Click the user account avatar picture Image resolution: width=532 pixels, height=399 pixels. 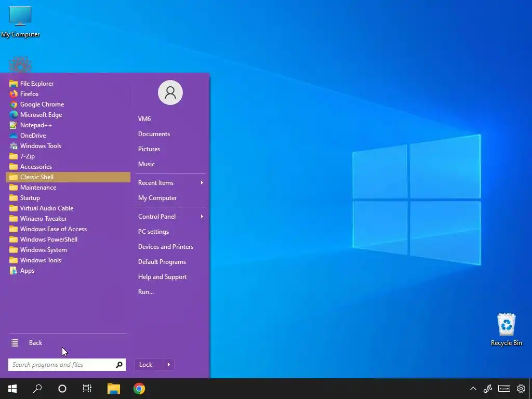(x=170, y=92)
